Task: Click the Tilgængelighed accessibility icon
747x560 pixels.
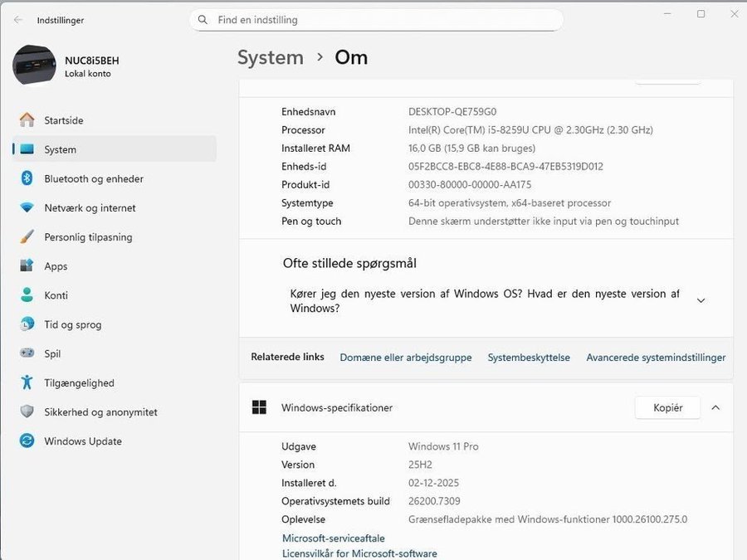Action: (x=27, y=382)
